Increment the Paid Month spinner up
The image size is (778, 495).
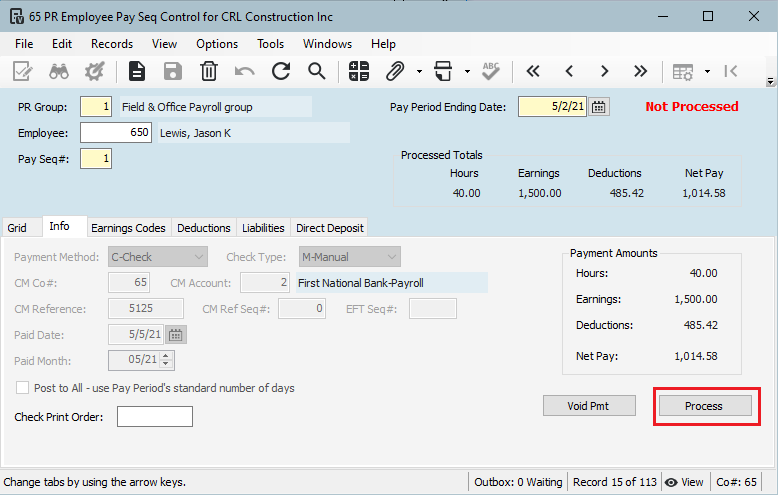tap(166, 356)
